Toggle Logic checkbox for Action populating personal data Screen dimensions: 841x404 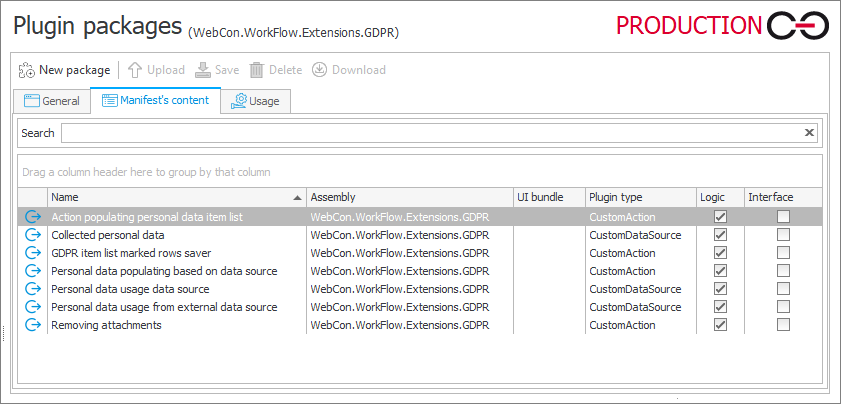tap(720, 217)
